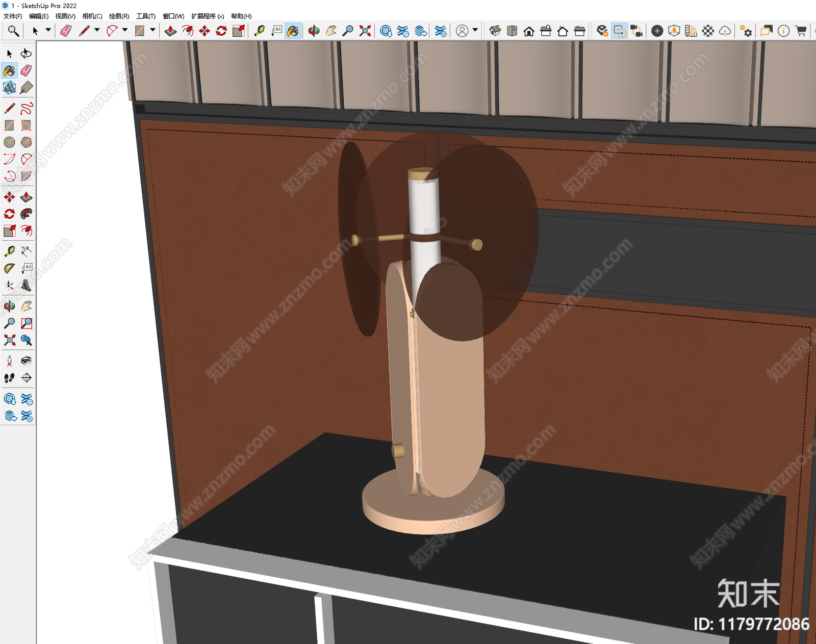The width and height of the screenshot is (816, 644).
Task: Open the 工具(T) menu
Action: coord(146,16)
